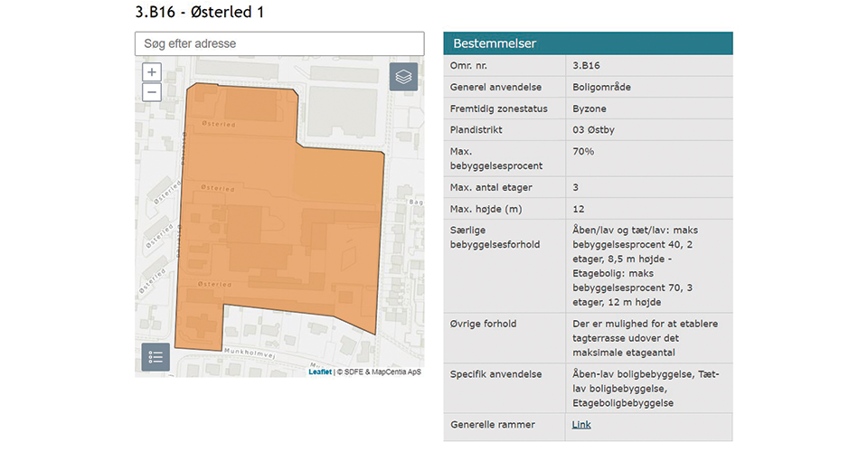The height and width of the screenshot is (452, 868).
Task: Click the tagterrasse description text
Action: click(645, 338)
